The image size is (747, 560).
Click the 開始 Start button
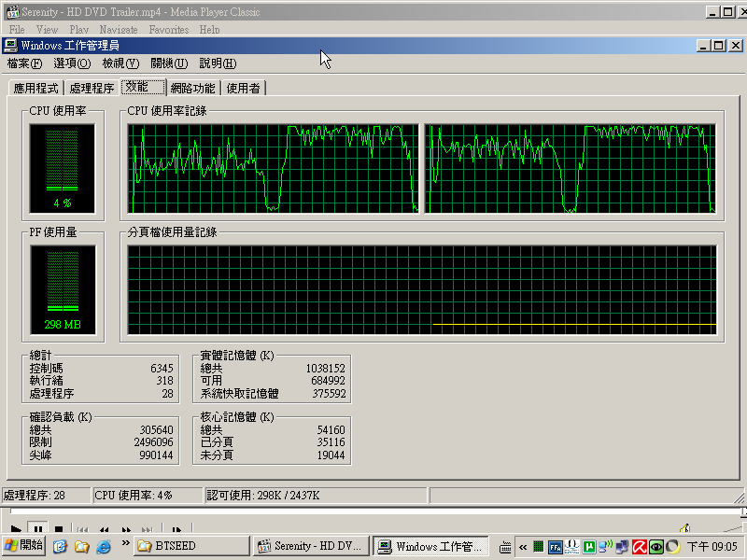[x=24, y=546]
